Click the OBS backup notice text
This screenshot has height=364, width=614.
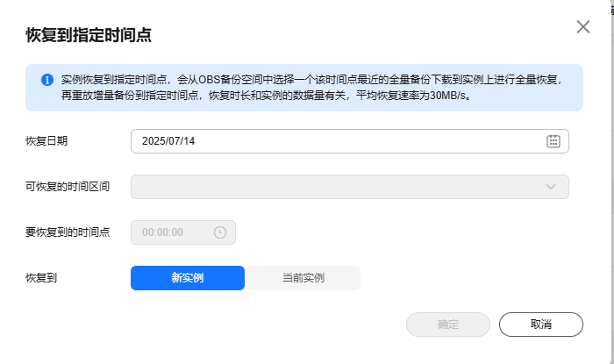pyautogui.click(x=311, y=88)
